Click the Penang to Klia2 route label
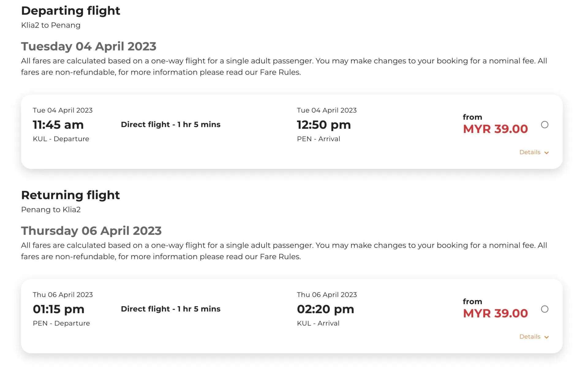588x368 pixels. pyautogui.click(x=51, y=210)
